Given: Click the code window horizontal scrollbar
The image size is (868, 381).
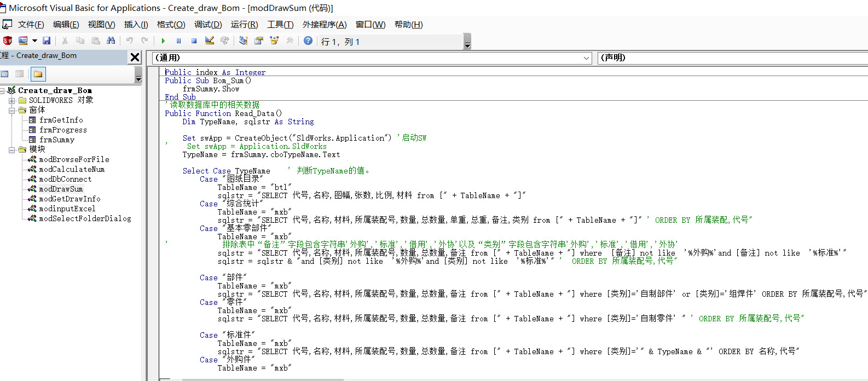Looking at the screenshot, I should (x=263, y=379).
